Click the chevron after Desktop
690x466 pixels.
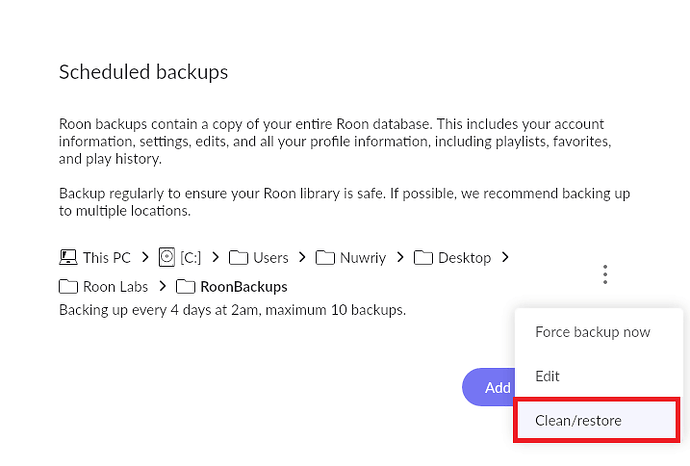(505, 258)
